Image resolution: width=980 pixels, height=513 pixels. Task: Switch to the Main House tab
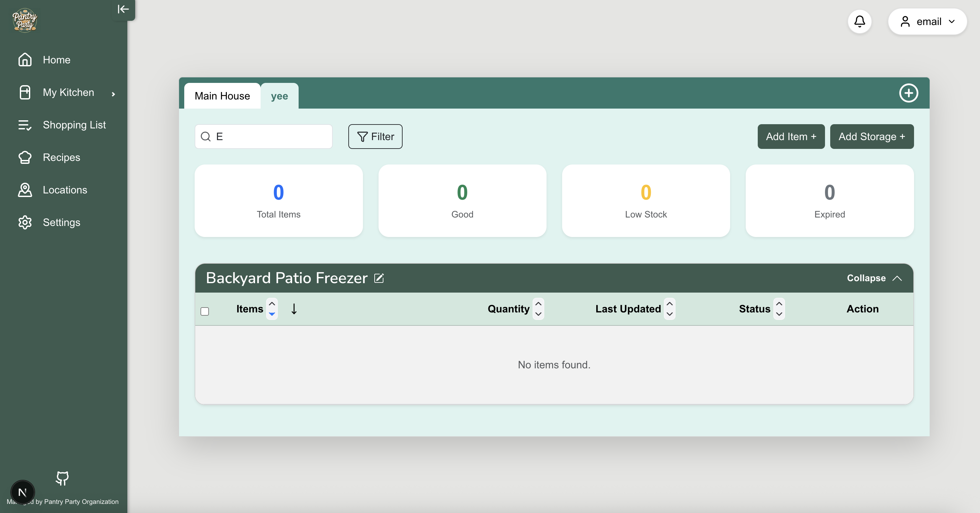(x=222, y=96)
